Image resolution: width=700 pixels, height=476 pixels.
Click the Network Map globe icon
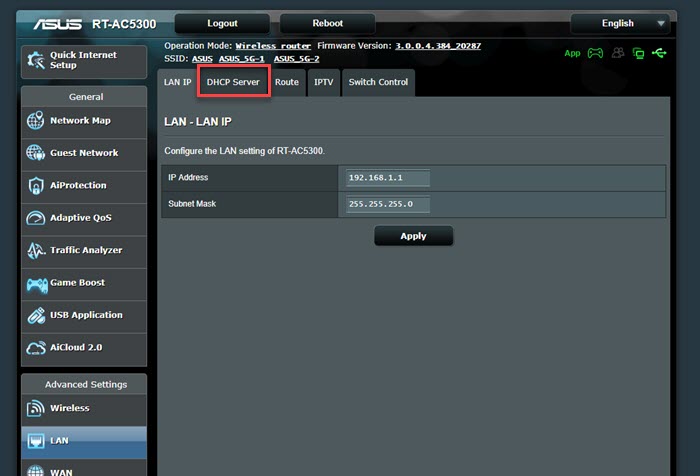(x=36, y=121)
